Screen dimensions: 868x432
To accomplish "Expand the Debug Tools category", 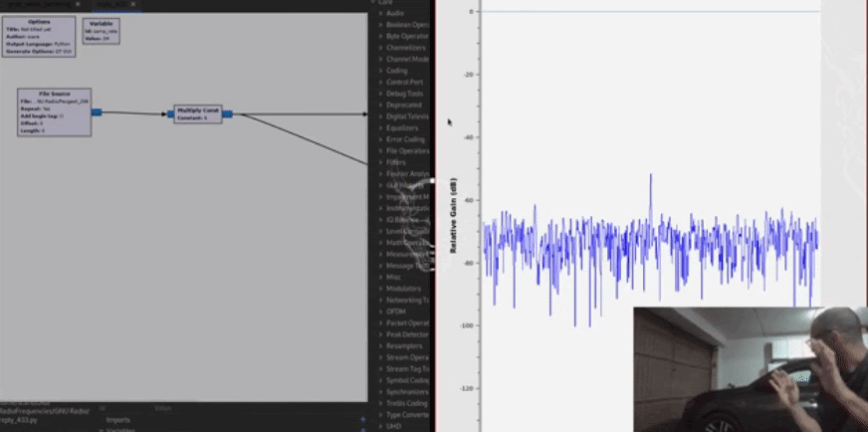I will pos(403,93).
